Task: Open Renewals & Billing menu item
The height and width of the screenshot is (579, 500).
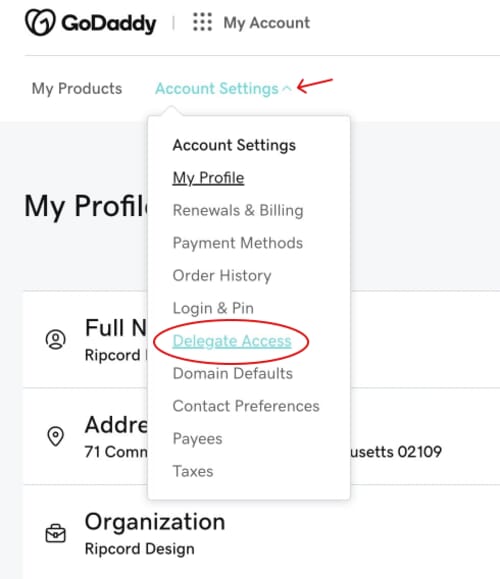Action: [x=238, y=210]
